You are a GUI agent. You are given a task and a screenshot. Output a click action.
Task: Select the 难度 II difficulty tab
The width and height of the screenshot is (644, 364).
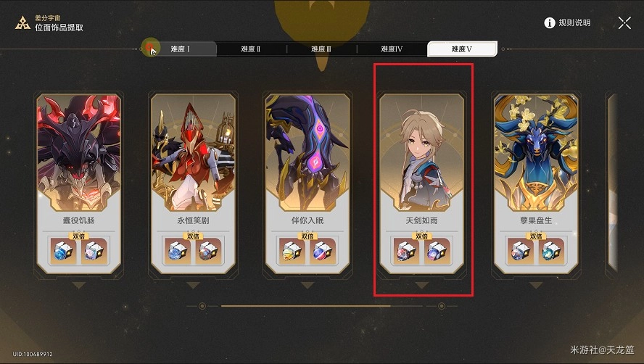(250, 49)
